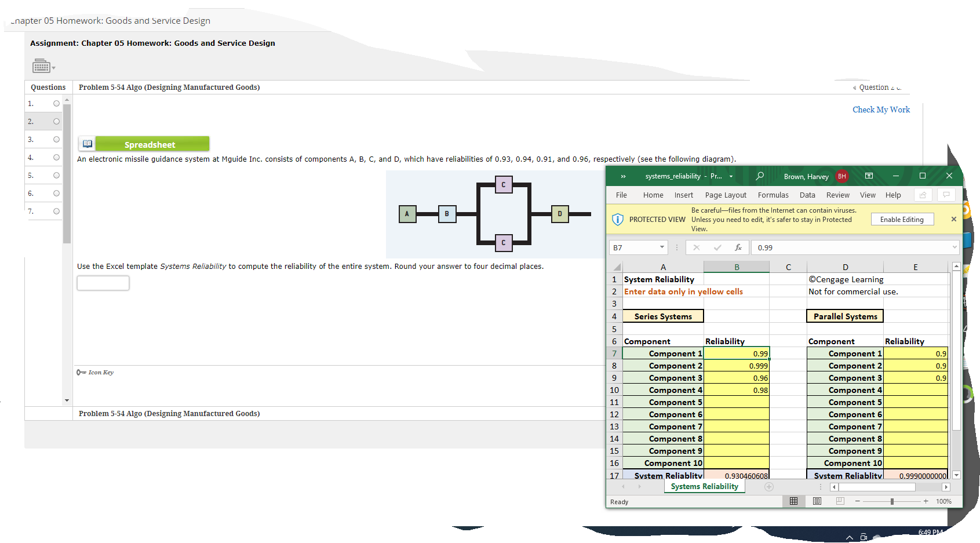The height and width of the screenshot is (543, 980).
Task: Expand the formula bar chevron
Action: point(955,247)
